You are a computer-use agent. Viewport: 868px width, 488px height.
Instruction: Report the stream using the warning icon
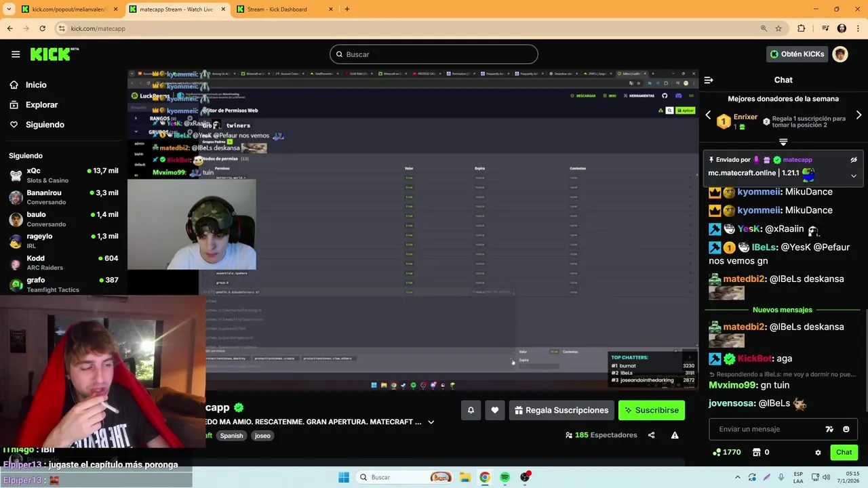tap(675, 435)
